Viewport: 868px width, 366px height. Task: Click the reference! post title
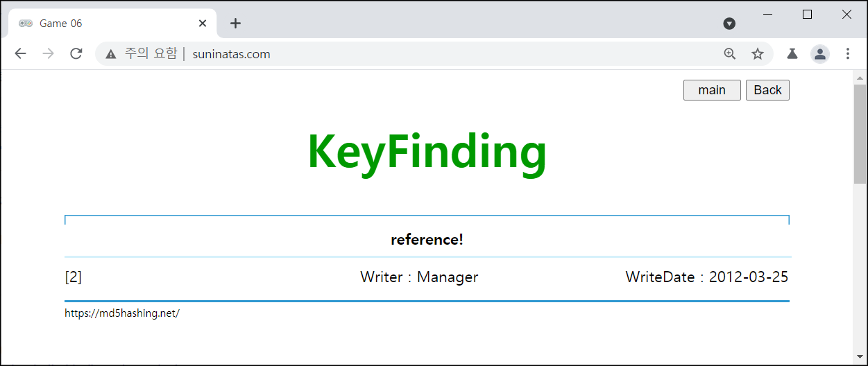click(x=427, y=240)
